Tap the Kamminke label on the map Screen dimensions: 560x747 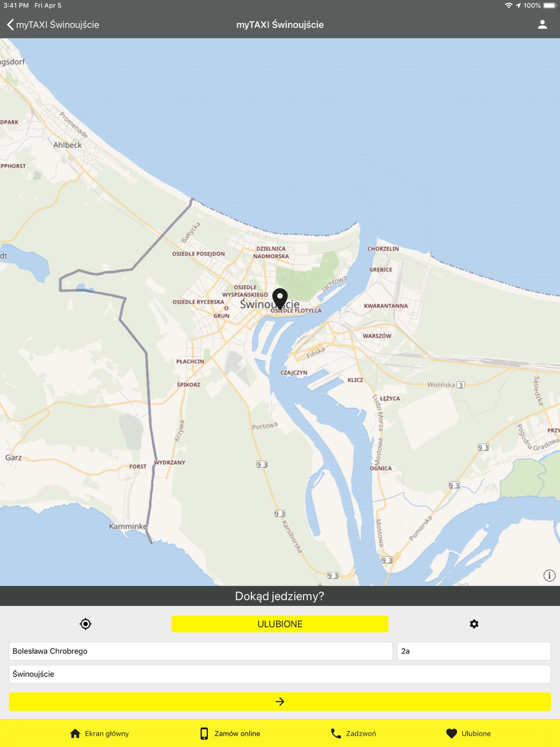(128, 526)
